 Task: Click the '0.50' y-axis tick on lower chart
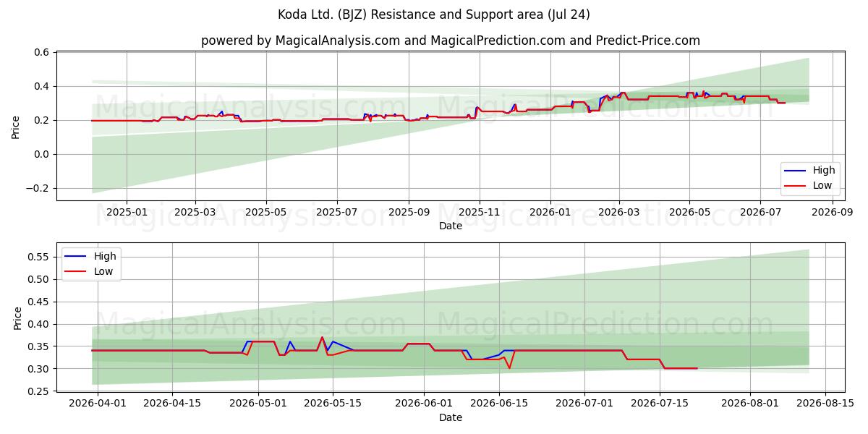point(39,279)
